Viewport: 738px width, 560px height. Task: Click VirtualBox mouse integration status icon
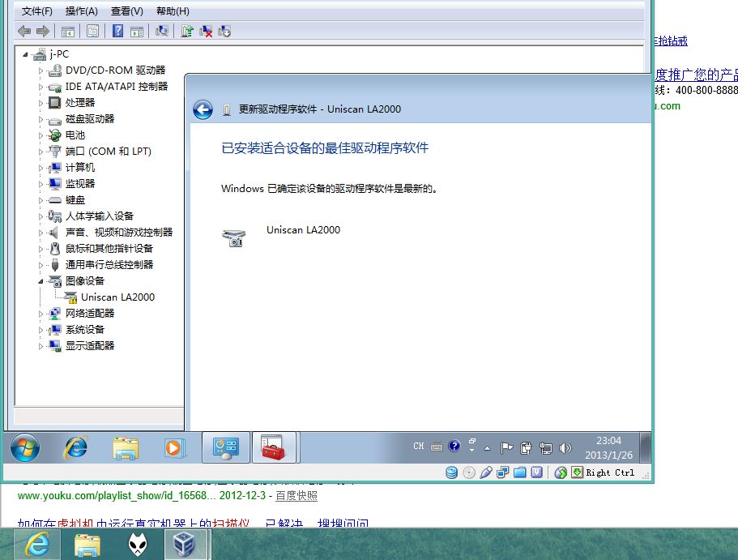[560, 472]
